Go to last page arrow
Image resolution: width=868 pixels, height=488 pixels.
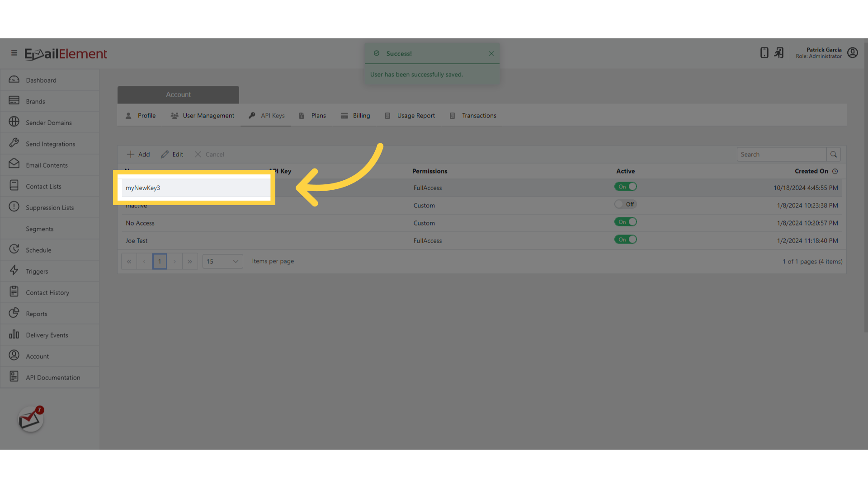coord(190,262)
